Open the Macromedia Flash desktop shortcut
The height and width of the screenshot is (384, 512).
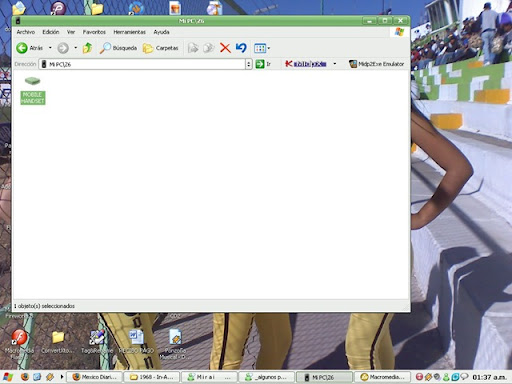coord(19,345)
